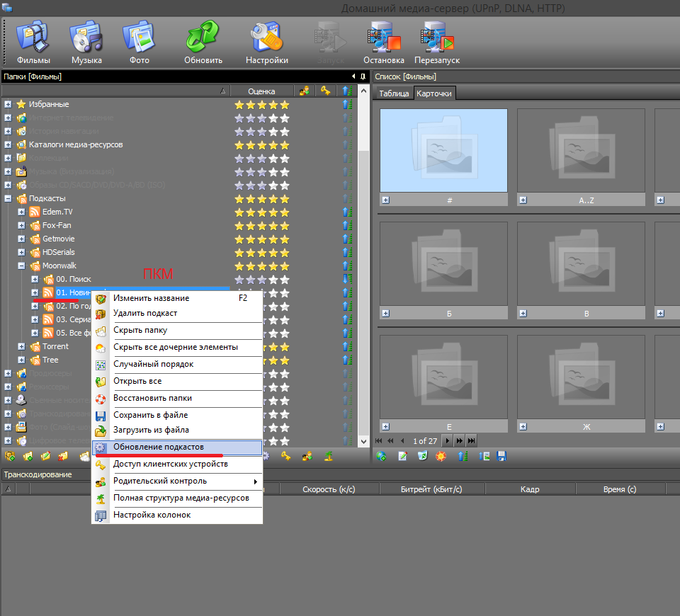Open Настройки settings from toolbar
680x616 pixels.
tap(266, 41)
